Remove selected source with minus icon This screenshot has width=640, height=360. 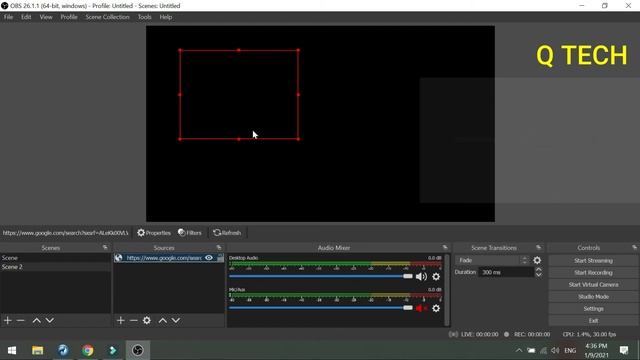133,320
